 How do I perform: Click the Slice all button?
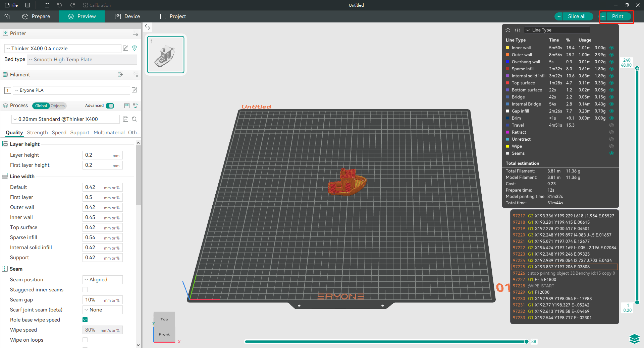pyautogui.click(x=577, y=16)
